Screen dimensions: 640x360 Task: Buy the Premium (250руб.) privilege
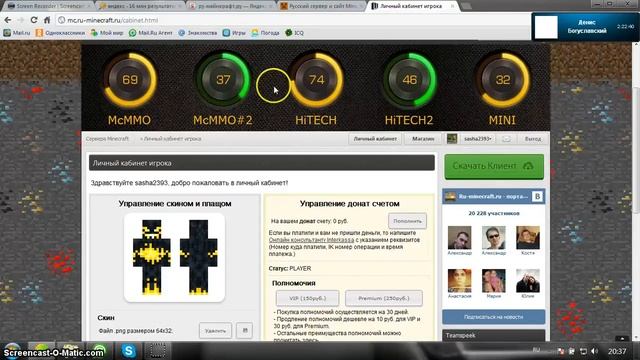(x=384, y=298)
